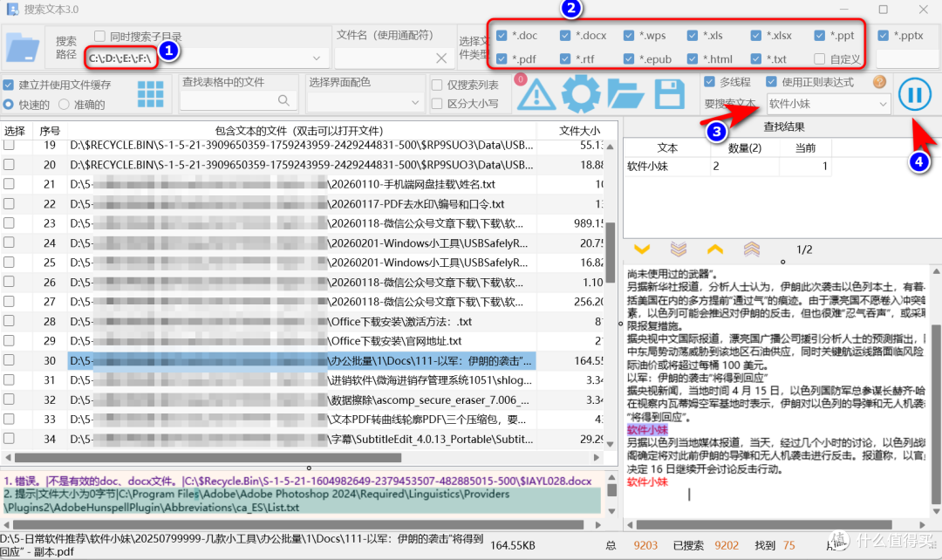Click the purple highlighted 软件小妹 match

647,430
